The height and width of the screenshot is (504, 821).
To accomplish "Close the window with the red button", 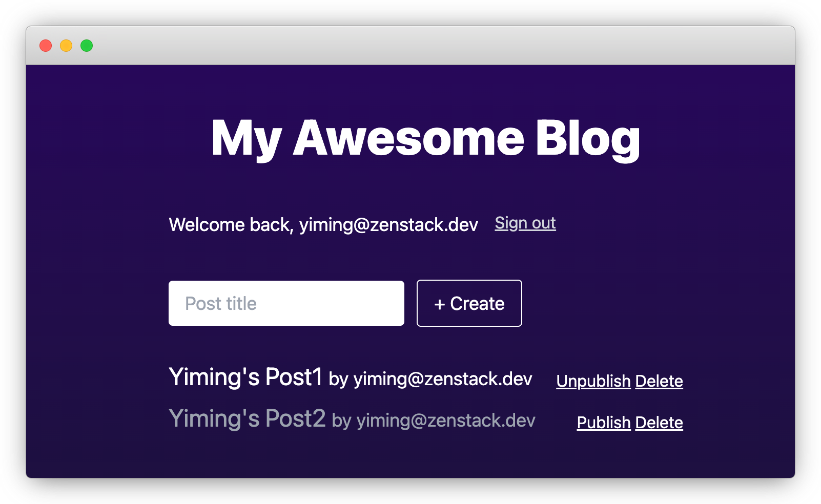I will click(x=46, y=46).
